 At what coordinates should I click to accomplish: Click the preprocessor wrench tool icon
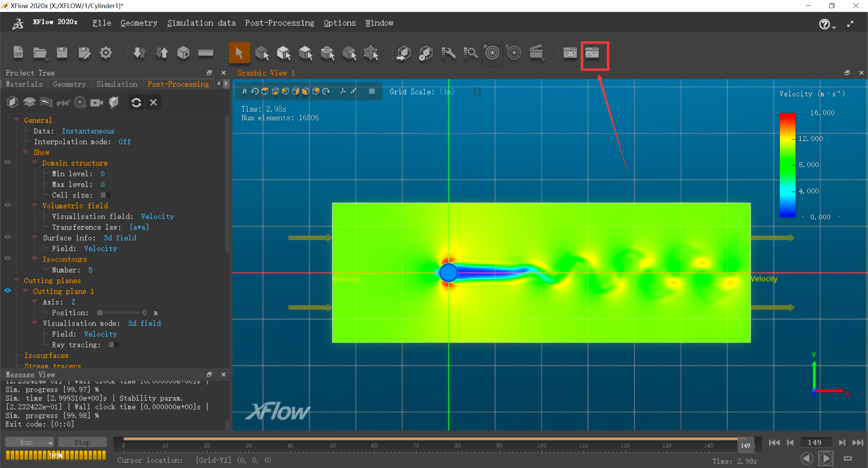[x=448, y=53]
